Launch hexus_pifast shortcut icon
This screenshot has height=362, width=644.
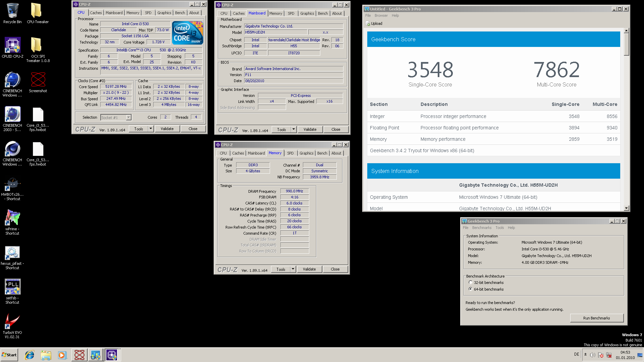(12, 257)
